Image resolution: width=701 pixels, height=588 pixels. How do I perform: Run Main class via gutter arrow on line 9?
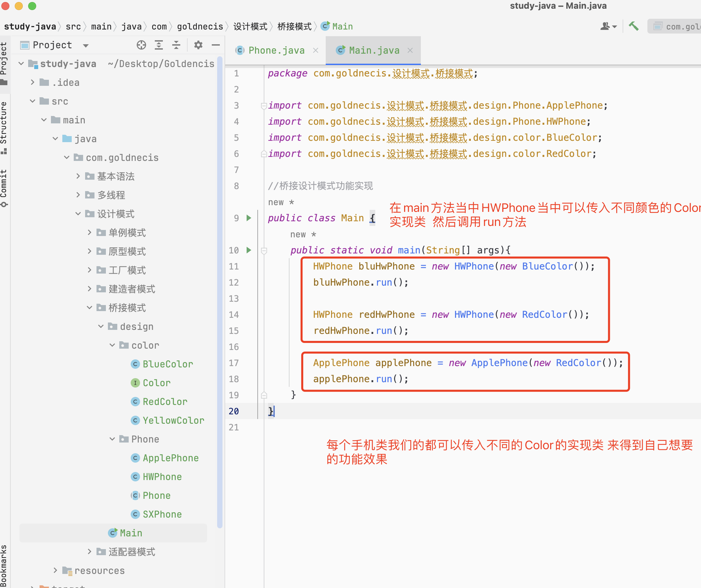click(x=249, y=218)
